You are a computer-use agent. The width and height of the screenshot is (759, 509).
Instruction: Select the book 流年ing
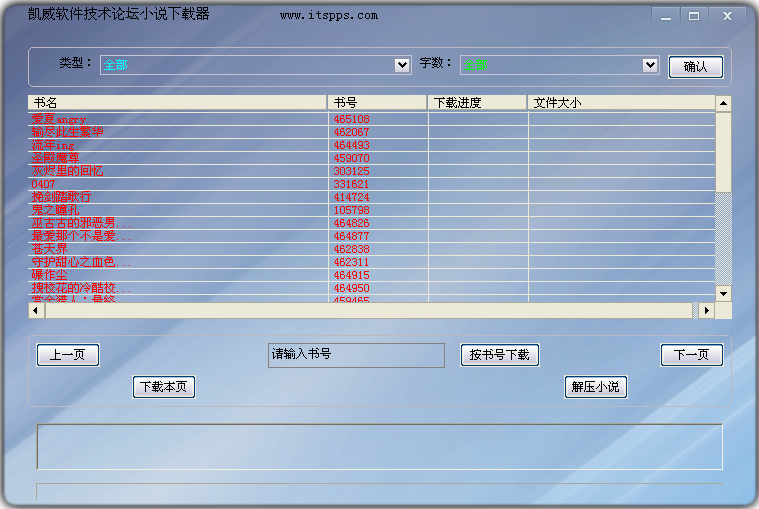[x=53, y=145]
